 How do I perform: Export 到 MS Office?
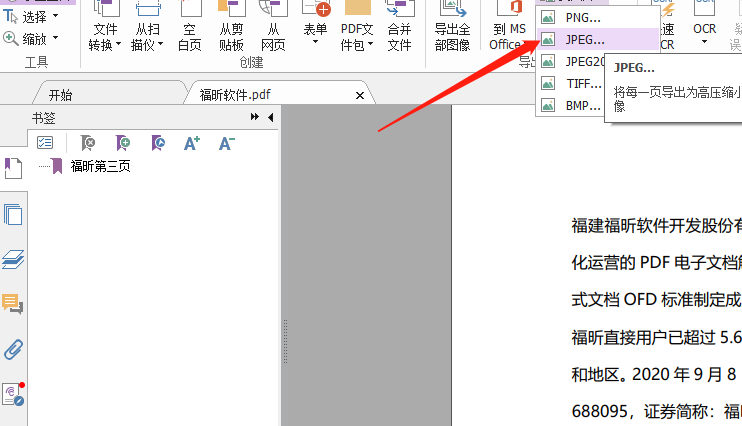(509, 28)
